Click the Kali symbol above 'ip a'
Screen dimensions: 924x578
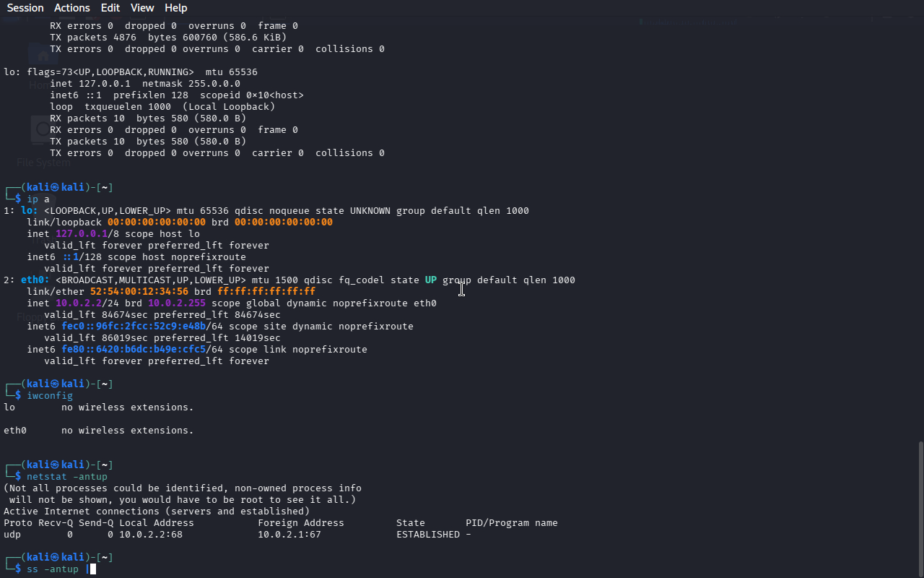tap(55, 188)
